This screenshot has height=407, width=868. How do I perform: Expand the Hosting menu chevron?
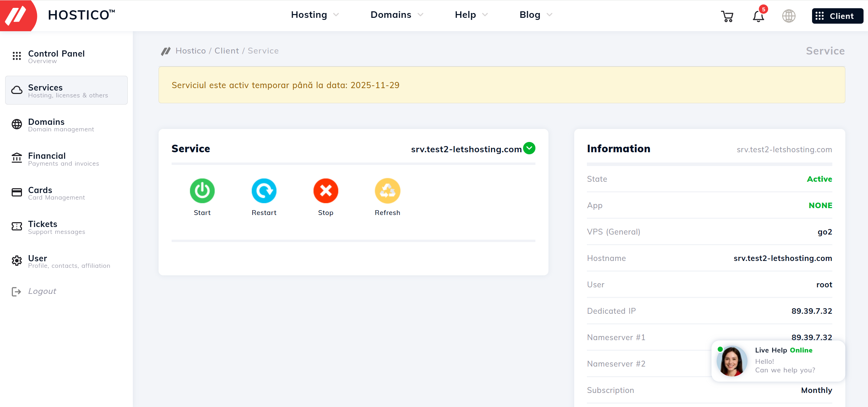336,15
